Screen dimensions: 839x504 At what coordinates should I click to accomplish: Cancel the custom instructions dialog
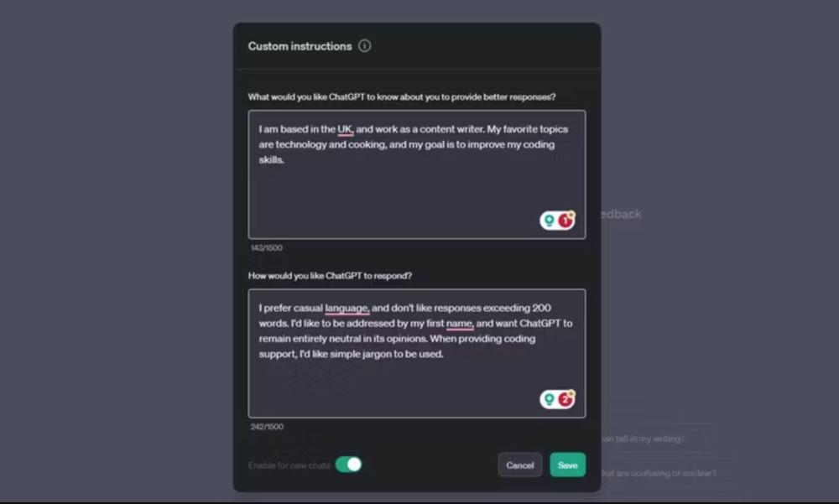pos(519,465)
